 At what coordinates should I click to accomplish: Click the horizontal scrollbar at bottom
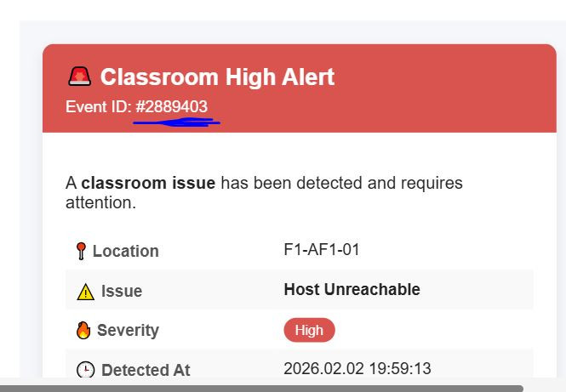(261, 389)
